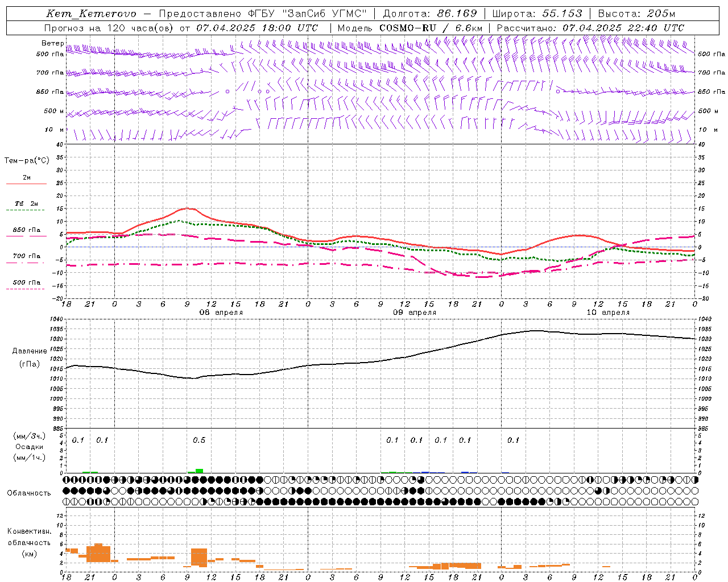Click the Осадки precipitation label
Screen dimensions: 728x582
pyautogui.click(x=29, y=447)
